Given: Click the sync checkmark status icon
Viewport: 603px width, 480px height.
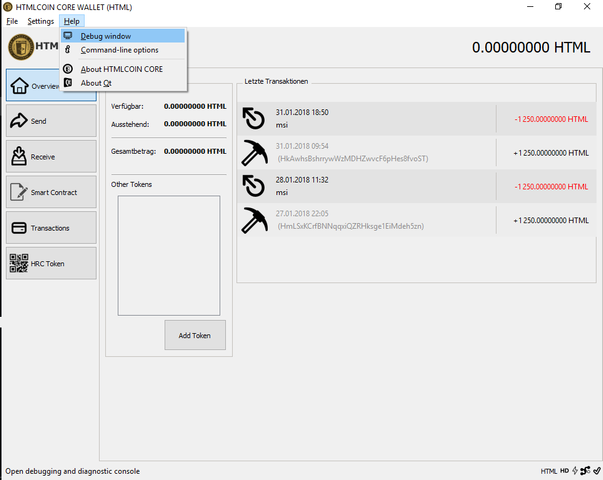Looking at the screenshot, I should 597,470.
